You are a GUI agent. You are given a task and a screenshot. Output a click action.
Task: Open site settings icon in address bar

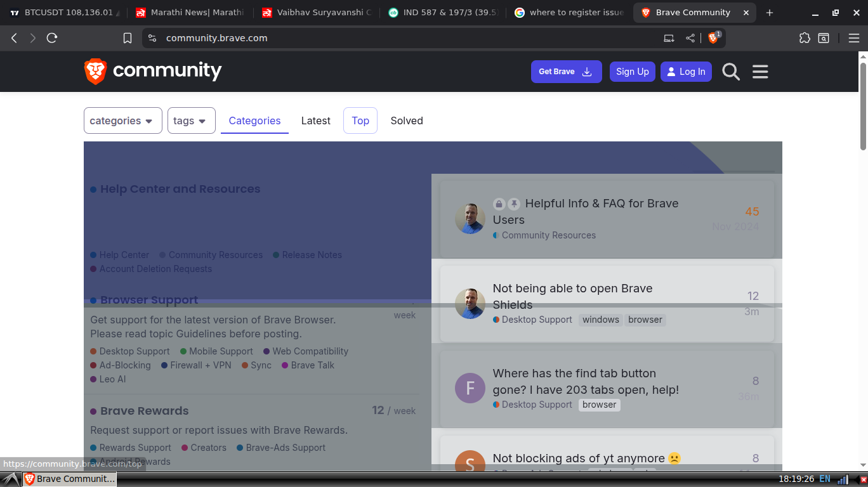tap(152, 38)
